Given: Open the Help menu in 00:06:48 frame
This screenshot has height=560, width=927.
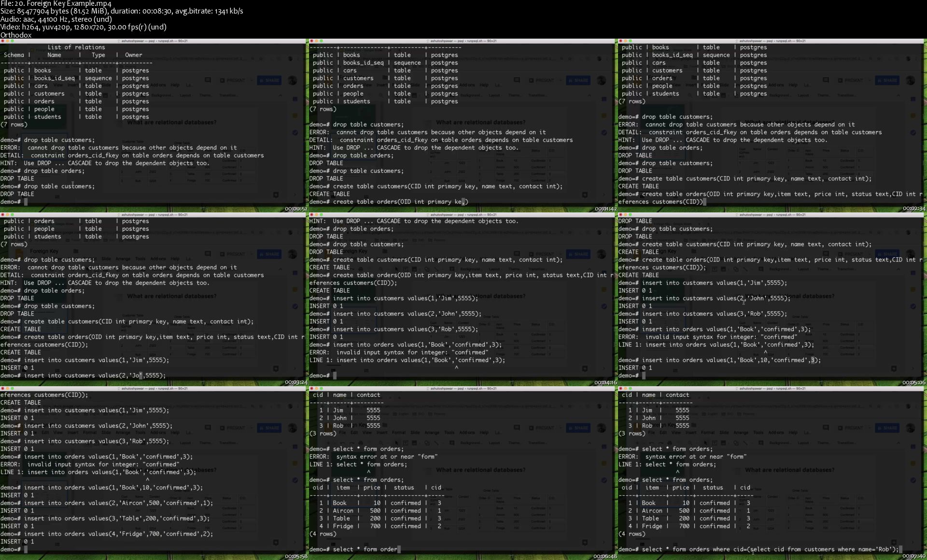Looking at the screenshot, I should coord(484,433).
